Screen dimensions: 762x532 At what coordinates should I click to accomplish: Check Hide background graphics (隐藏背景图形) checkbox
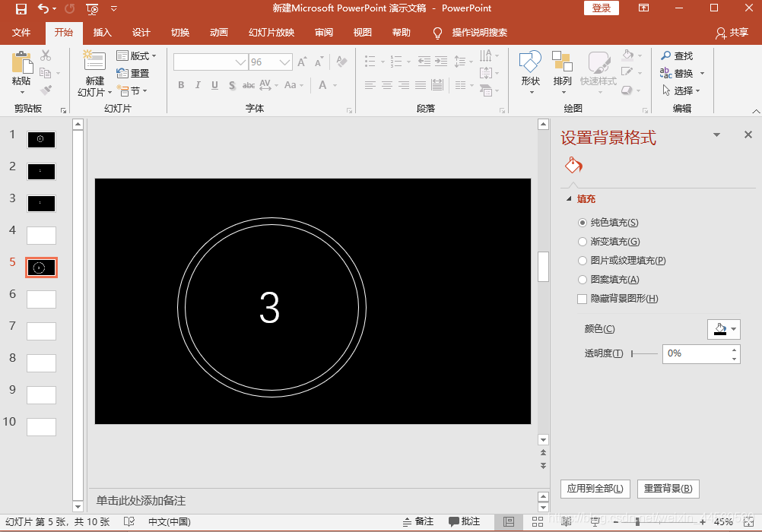582,299
